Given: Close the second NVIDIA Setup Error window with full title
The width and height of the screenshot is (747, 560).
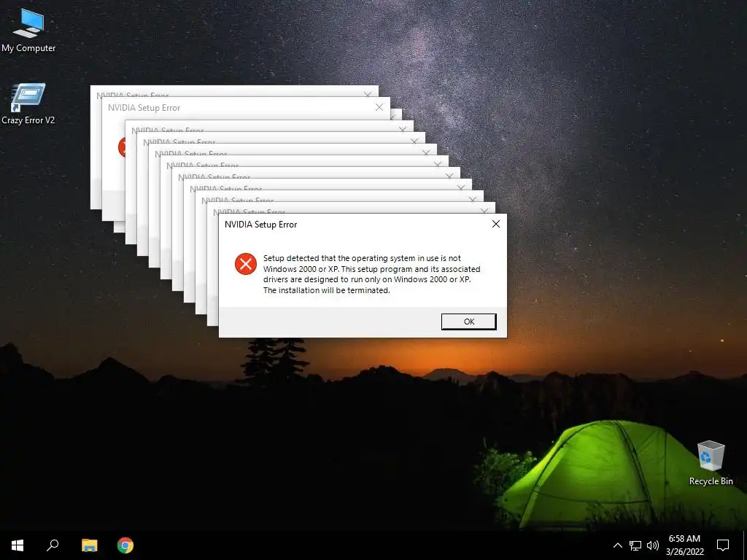Looking at the screenshot, I should (379, 107).
